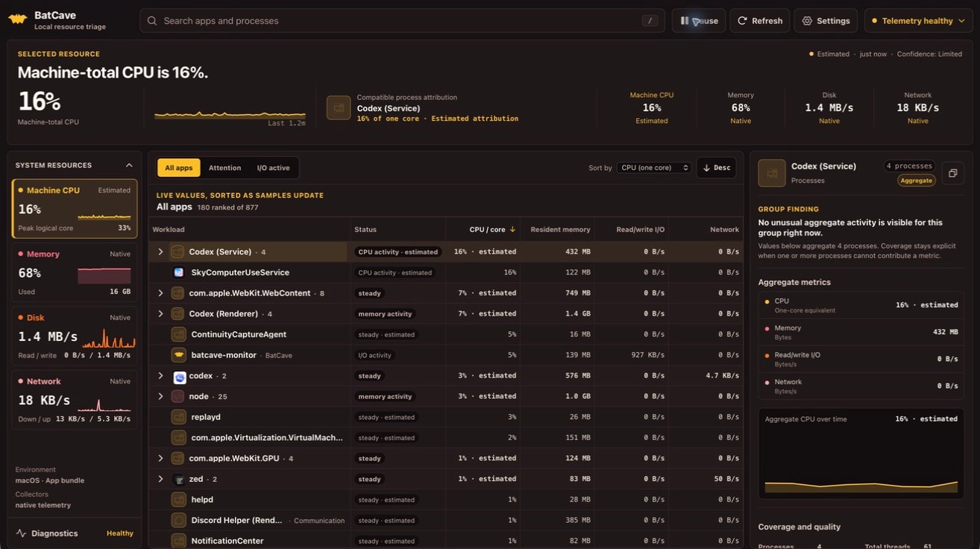Screen dimensions: 980x549
Task: Switch to the I/O active tab
Action: click(x=273, y=168)
